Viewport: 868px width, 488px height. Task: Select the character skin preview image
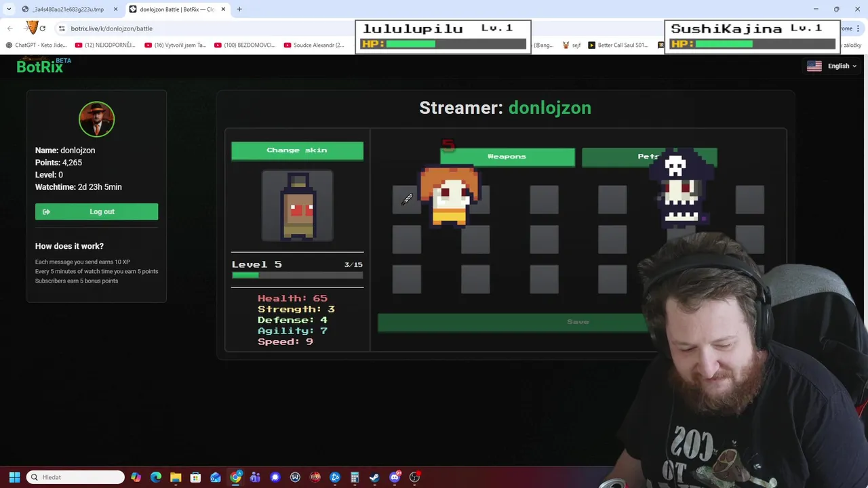[x=298, y=205]
